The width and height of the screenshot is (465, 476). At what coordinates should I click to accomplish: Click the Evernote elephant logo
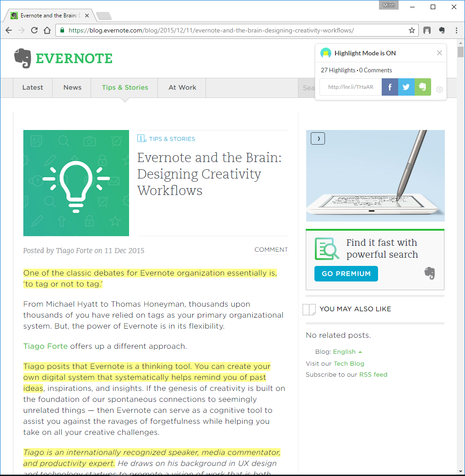coord(23,58)
